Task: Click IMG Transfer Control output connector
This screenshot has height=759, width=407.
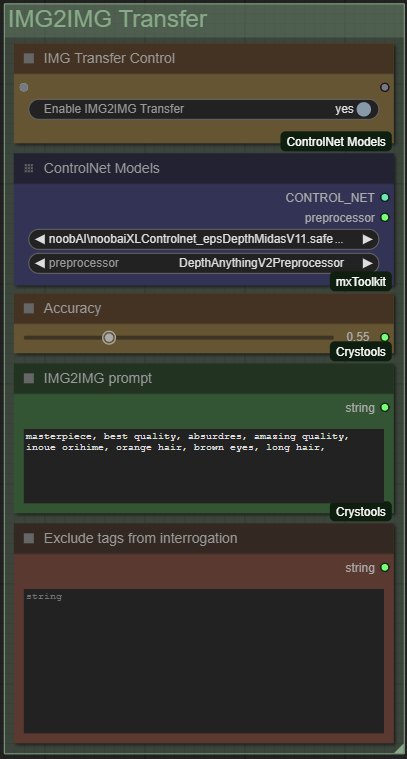Action: [x=385, y=88]
